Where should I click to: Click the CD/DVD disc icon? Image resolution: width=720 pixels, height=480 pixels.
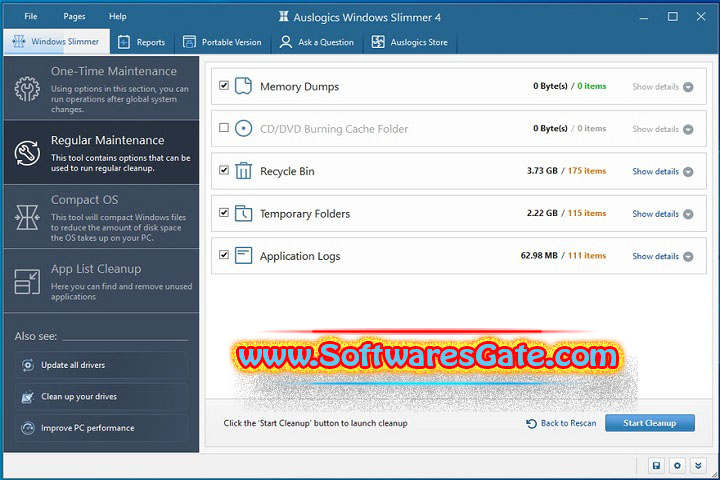pyautogui.click(x=243, y=129)
